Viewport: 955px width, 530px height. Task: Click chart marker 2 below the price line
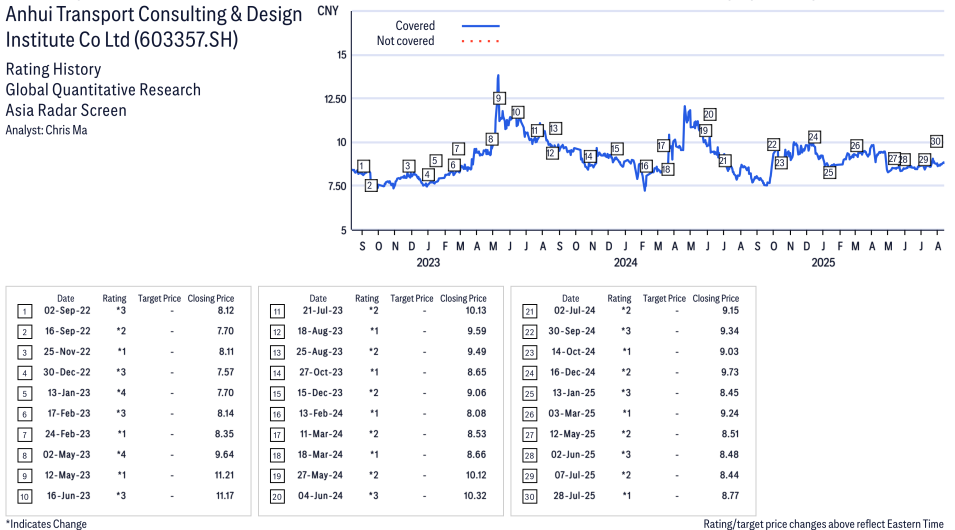point(370,185)
